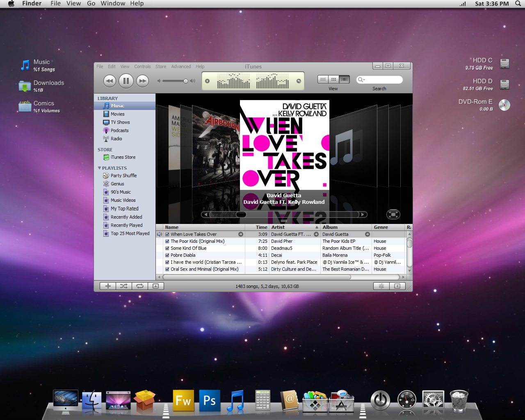Click the high-volume speaker icon

click(193, 81)
